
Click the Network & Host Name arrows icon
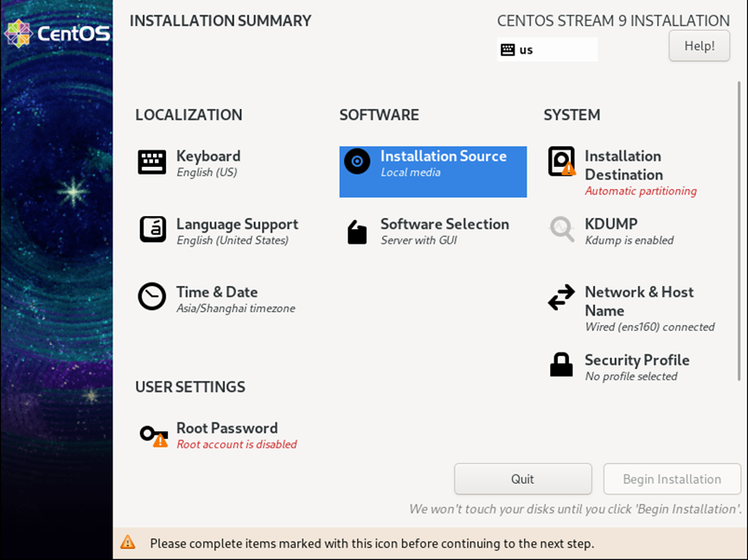[561, 297]
